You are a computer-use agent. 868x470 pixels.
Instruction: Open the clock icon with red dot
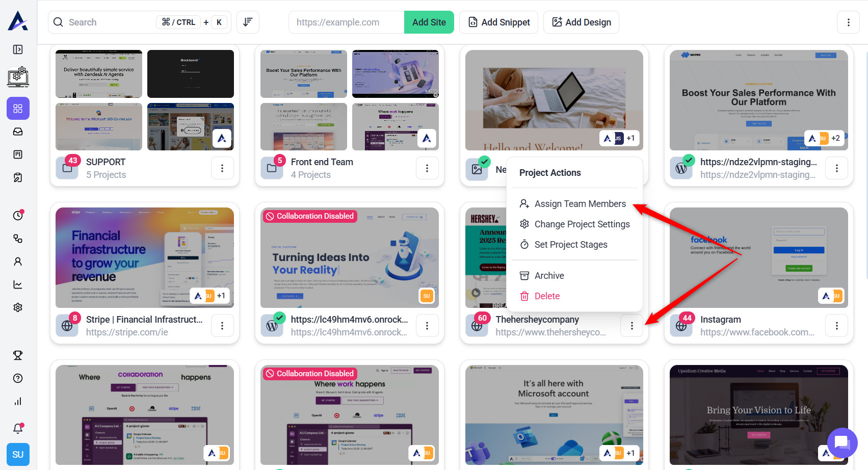tap(18, 215)
